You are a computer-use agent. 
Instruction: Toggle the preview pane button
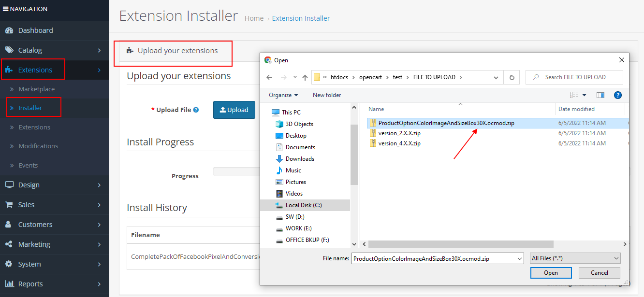click(x=600, y=95)
